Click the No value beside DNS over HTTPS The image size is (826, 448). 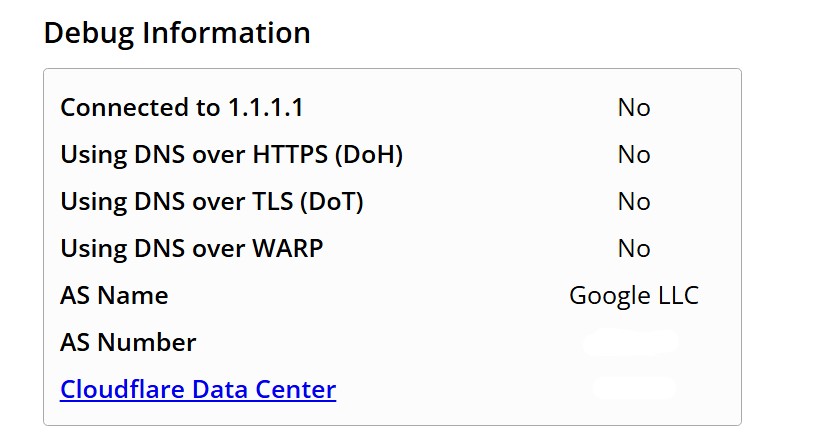coord(634,154)
